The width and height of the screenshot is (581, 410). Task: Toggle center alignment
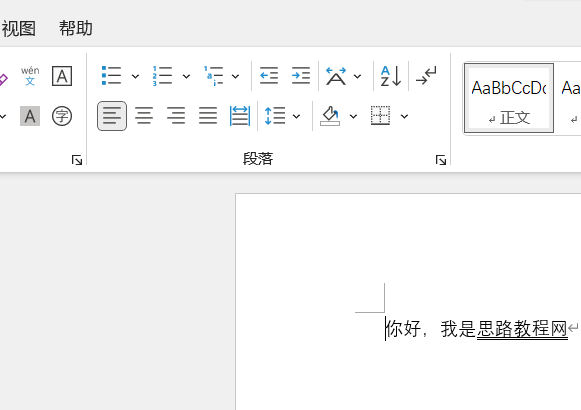click(144, 116)
